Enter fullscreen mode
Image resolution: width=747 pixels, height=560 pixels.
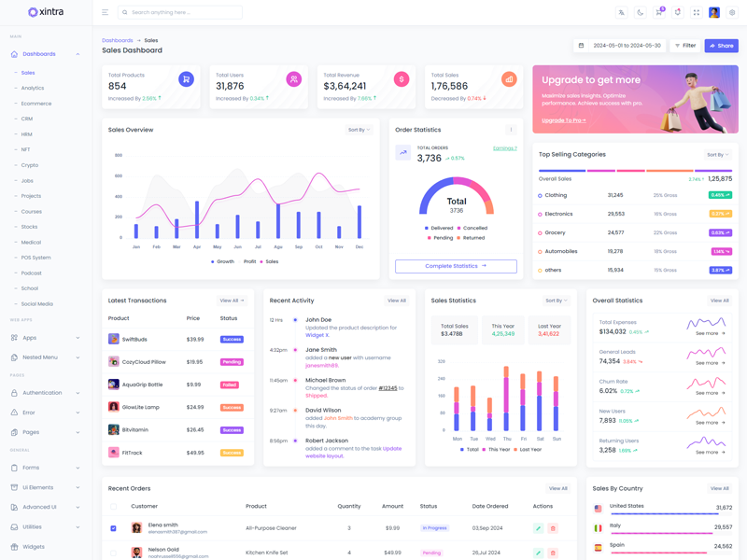pyautogui.click(x=696, y=13)
